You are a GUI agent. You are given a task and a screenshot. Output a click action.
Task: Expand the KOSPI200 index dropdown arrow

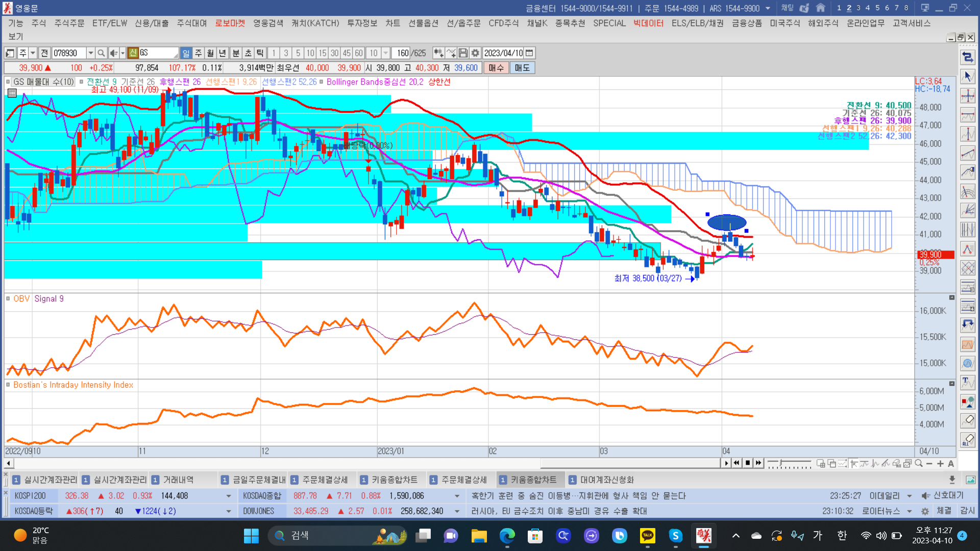tap(228, 496)
